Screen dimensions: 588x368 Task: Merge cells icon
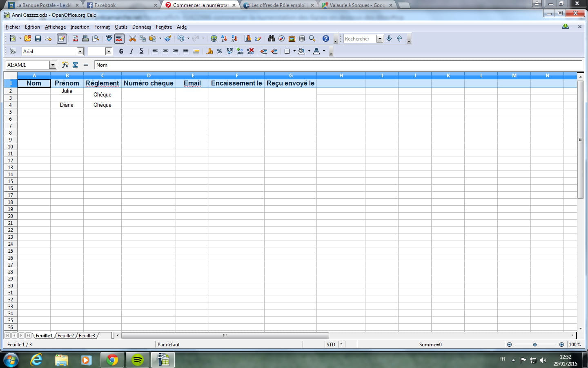[196, 51]
